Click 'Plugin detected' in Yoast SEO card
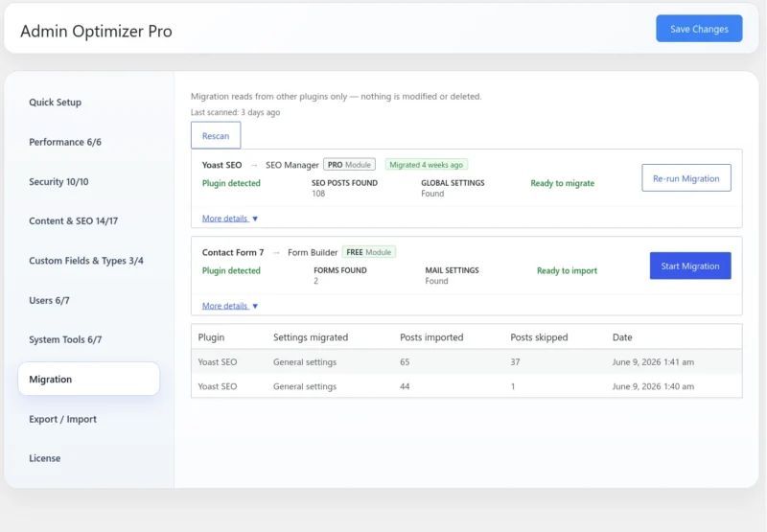The width and height of the screenshot is (767, 532). coord(231,183)
